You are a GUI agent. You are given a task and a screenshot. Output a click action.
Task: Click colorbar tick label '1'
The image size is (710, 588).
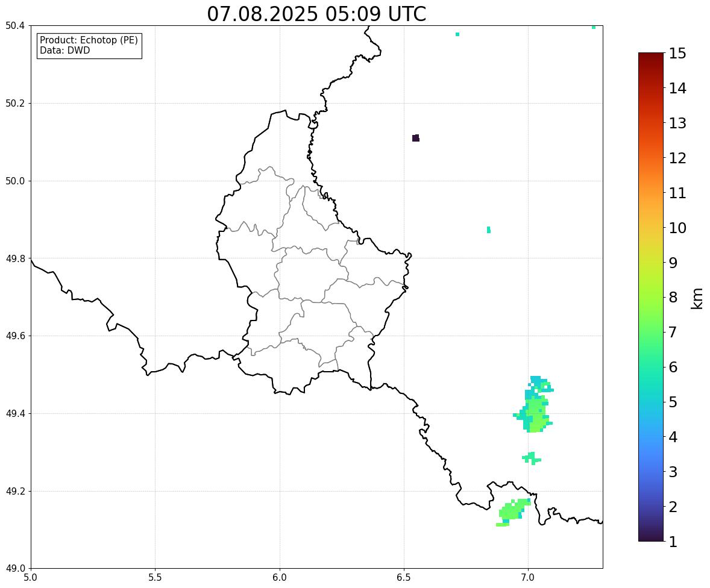[x=673, y=542]
